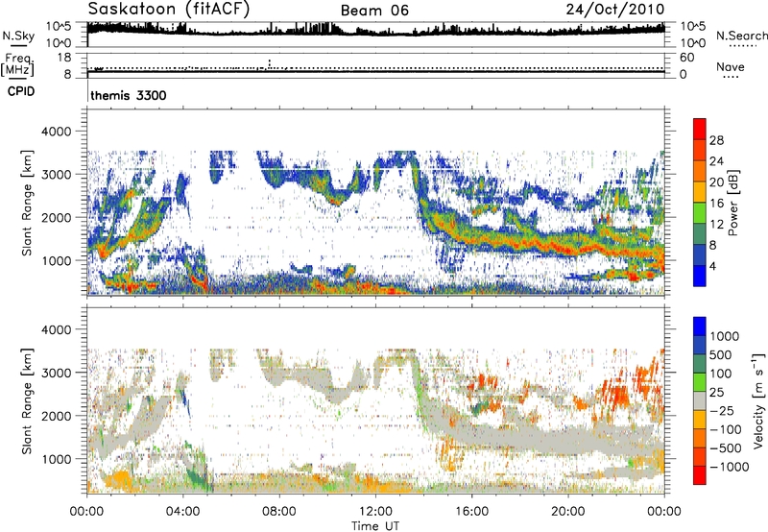Click the '20:00' time tick label
Screen dimensions: 768x532
click(568, 512)
